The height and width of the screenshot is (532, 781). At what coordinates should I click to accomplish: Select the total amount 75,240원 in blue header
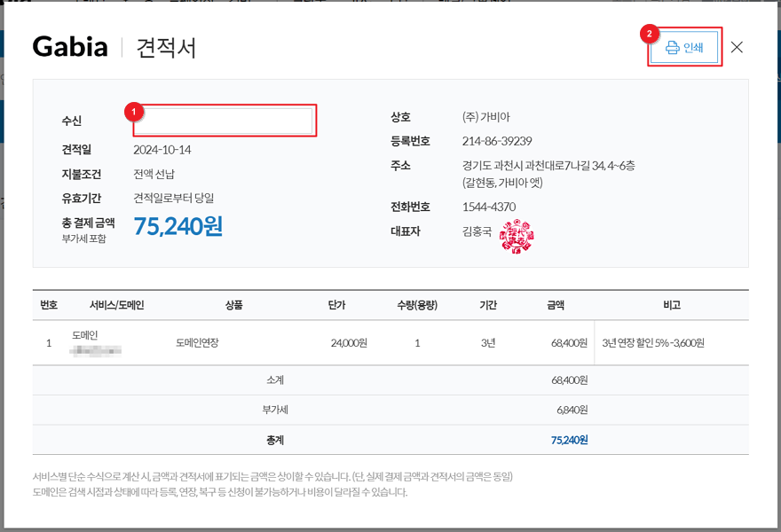tap(177, 226)
